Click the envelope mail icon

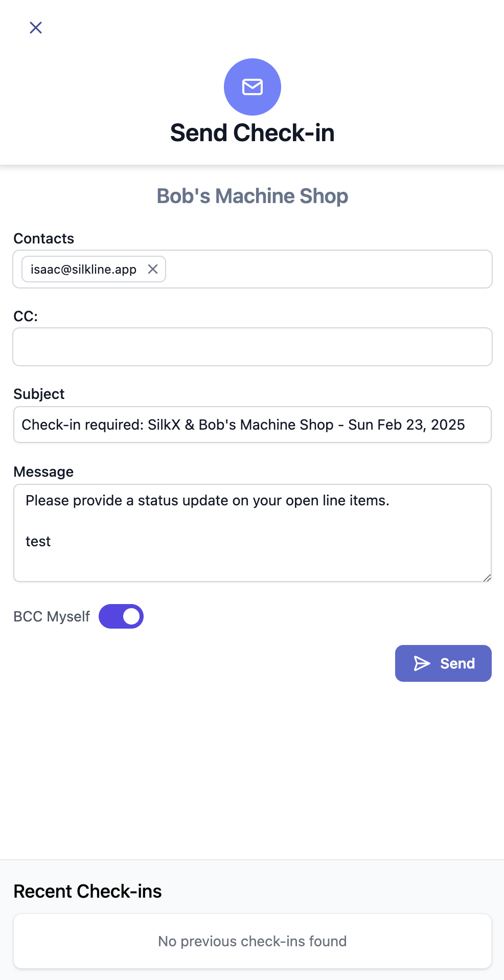click(x=253, y=87)
